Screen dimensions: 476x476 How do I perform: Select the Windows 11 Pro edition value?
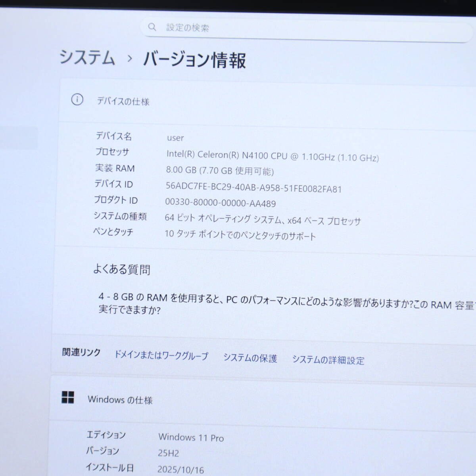(x=191, y=438)
